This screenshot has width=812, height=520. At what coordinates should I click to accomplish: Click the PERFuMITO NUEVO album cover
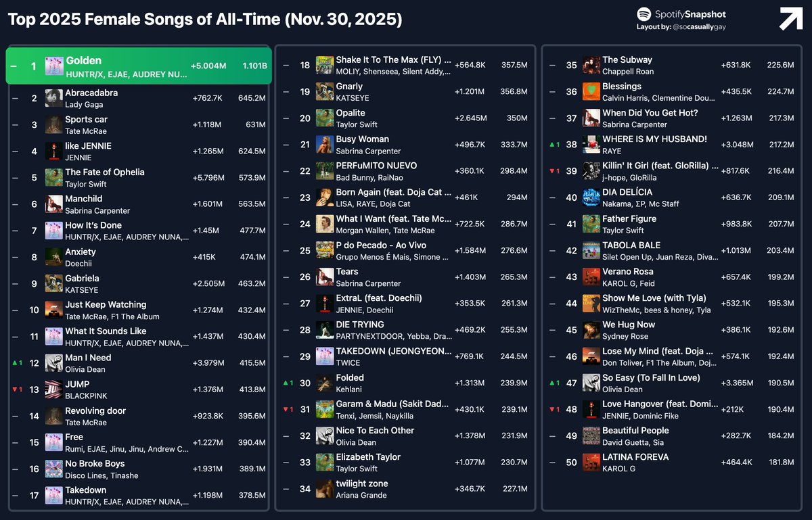tap(325, 171)
